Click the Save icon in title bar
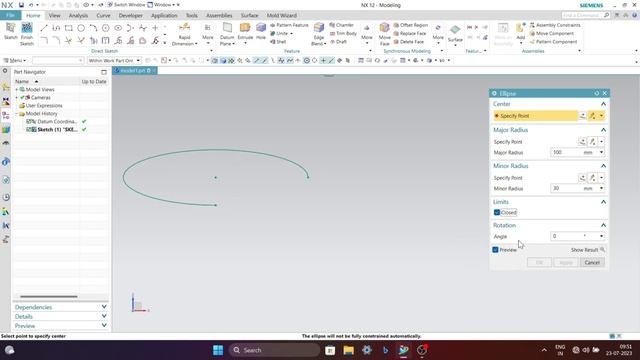 (21, 5)
